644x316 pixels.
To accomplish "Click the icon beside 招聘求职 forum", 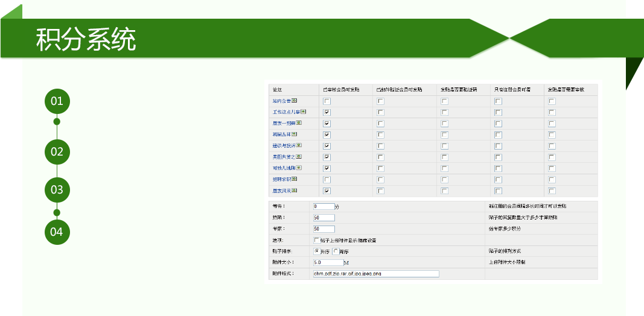I will tap(295, 179).
